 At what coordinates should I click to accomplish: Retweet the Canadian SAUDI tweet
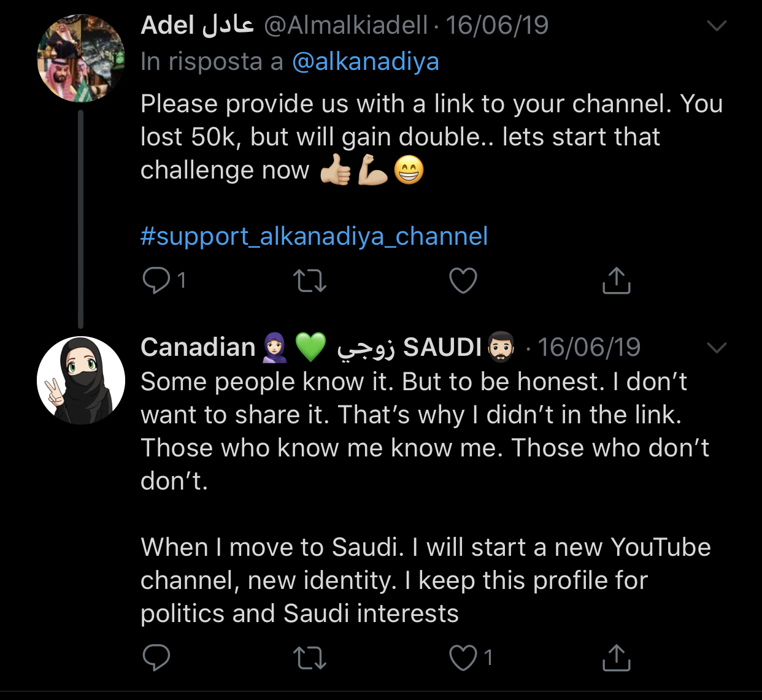point(310,658)
